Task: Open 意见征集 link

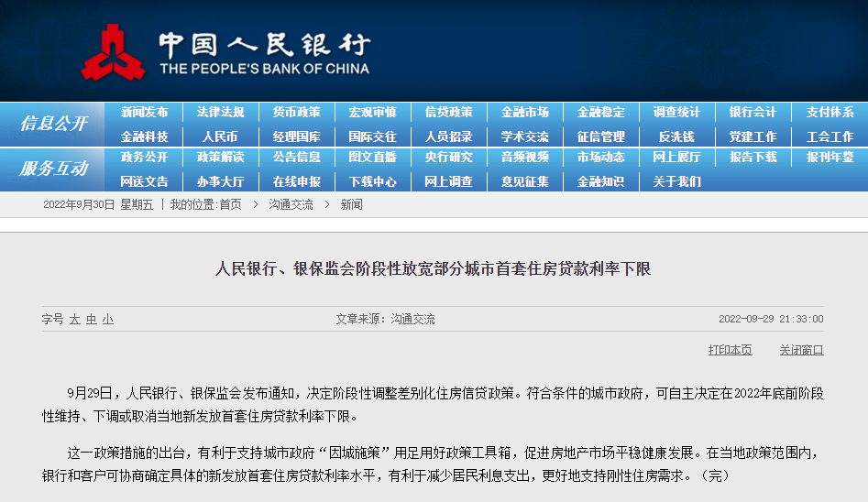Action: 525,181
